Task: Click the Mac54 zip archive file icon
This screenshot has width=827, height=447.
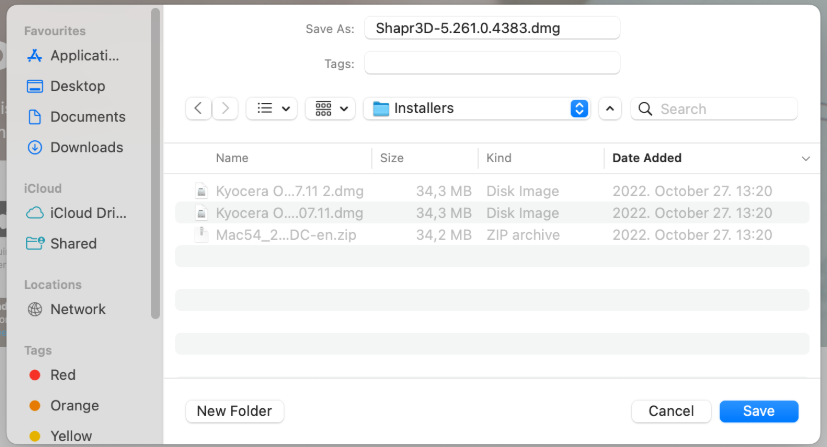Action: (201, 235)
